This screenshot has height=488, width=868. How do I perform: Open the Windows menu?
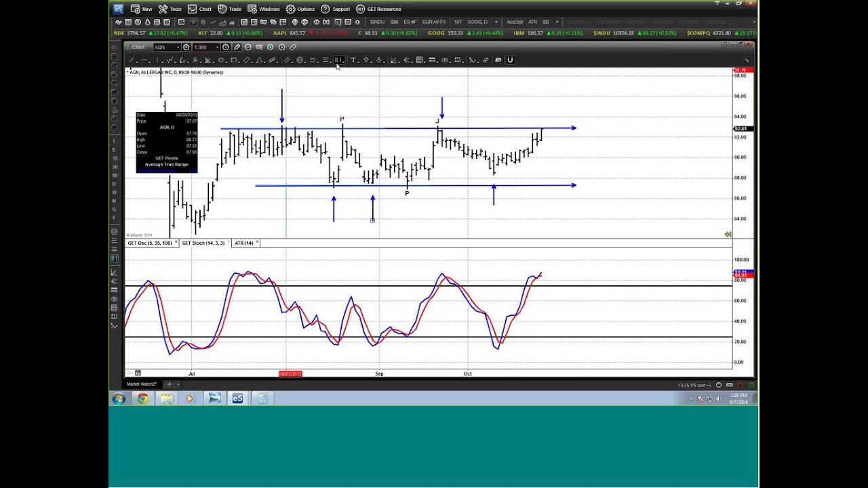pos(264,9)
